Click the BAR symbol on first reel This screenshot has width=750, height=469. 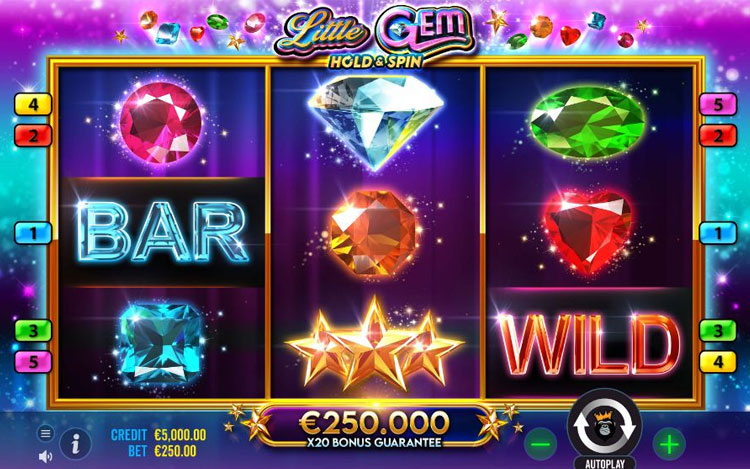[x=162, y=232]
